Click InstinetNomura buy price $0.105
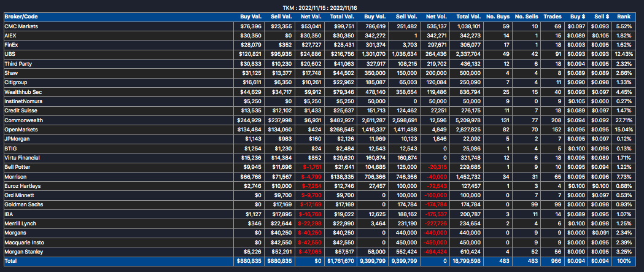 click(576, 101)
